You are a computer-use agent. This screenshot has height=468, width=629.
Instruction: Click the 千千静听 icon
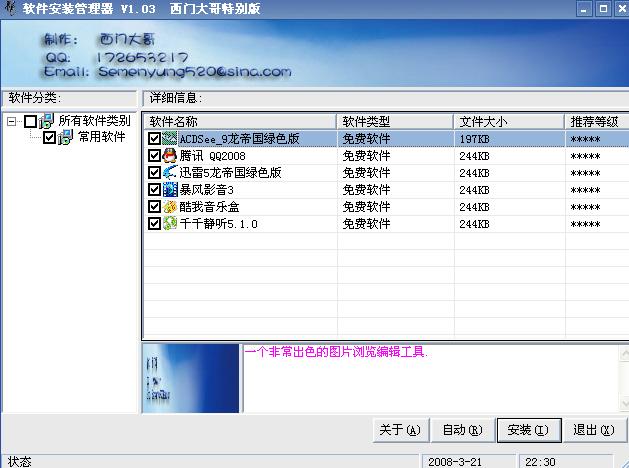point(170,223)
